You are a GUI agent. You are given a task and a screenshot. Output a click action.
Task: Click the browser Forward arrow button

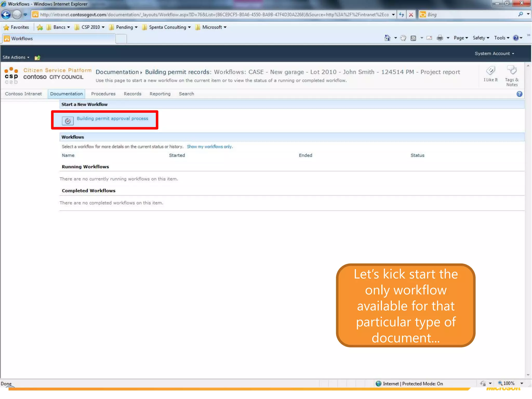(x=17, y=15)
